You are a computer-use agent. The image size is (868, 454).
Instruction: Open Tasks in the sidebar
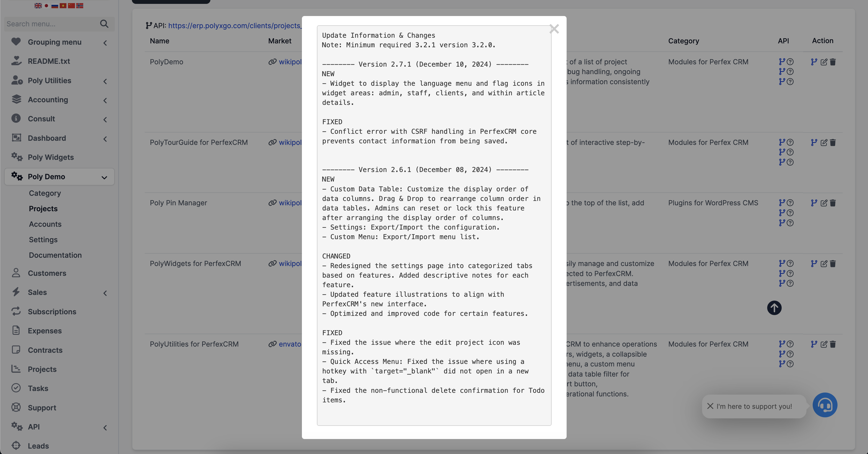pos(38,388)
